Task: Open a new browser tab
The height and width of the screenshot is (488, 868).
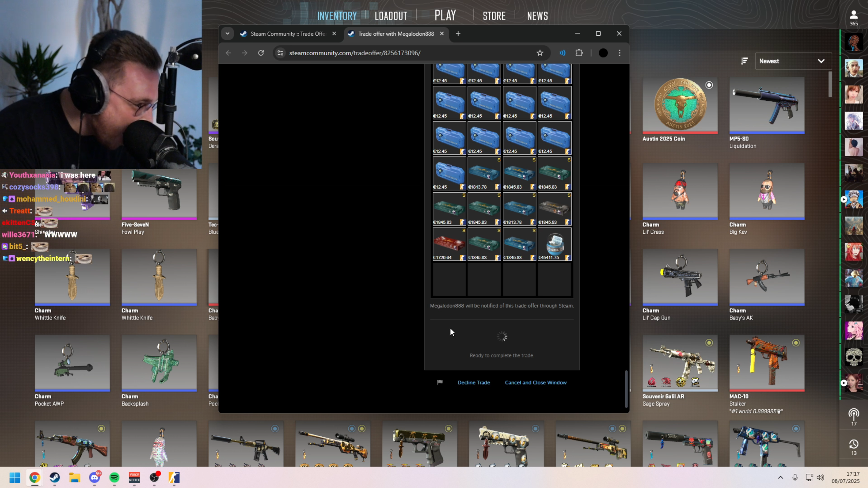Action: tap(458, 34)
